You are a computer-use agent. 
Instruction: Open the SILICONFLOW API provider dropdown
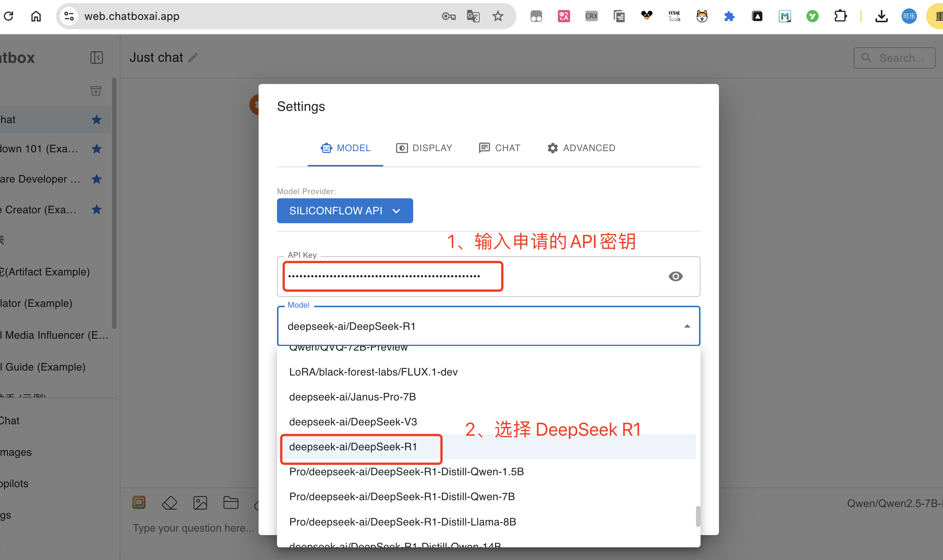tap(345, 211)
